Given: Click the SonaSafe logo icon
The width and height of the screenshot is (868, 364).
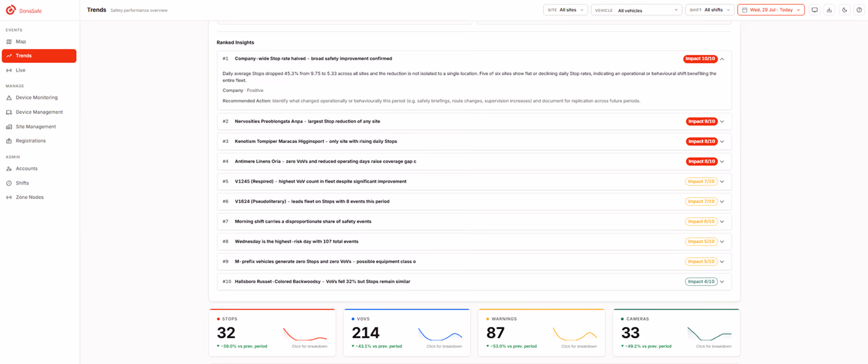Looking at the screenshot, I should [x=11, y=10].
